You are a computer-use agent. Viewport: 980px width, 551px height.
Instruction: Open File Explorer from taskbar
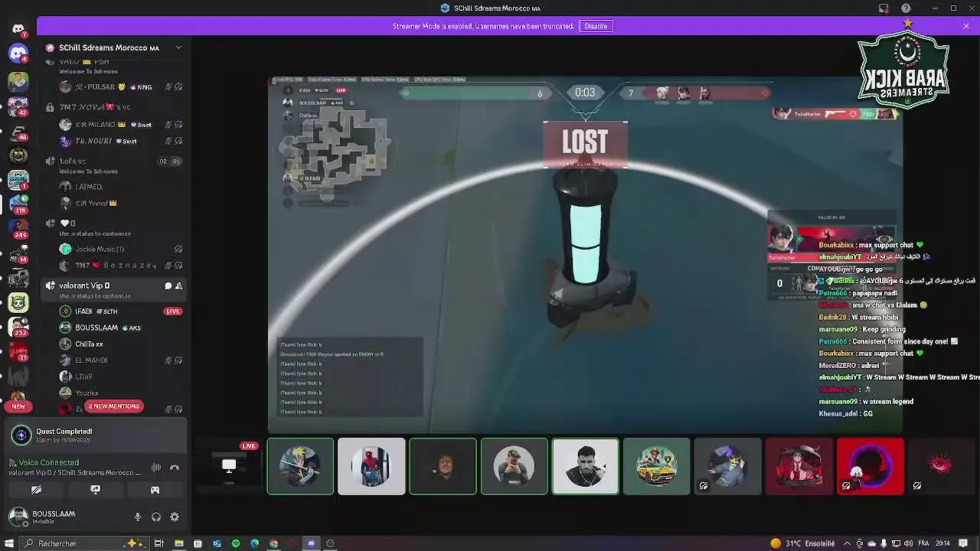click(x=178, y=543)
